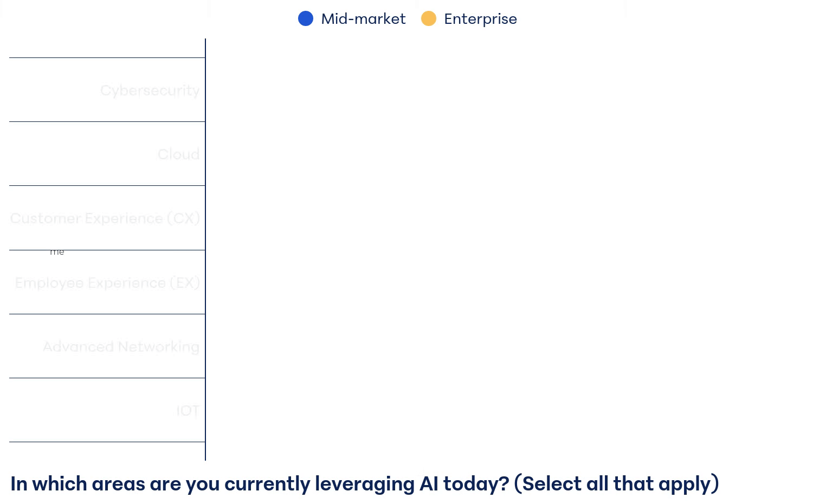Screen dimensions: 813x504
Task: Click the Employee Experience (EX) label
Action: point(107,283)
